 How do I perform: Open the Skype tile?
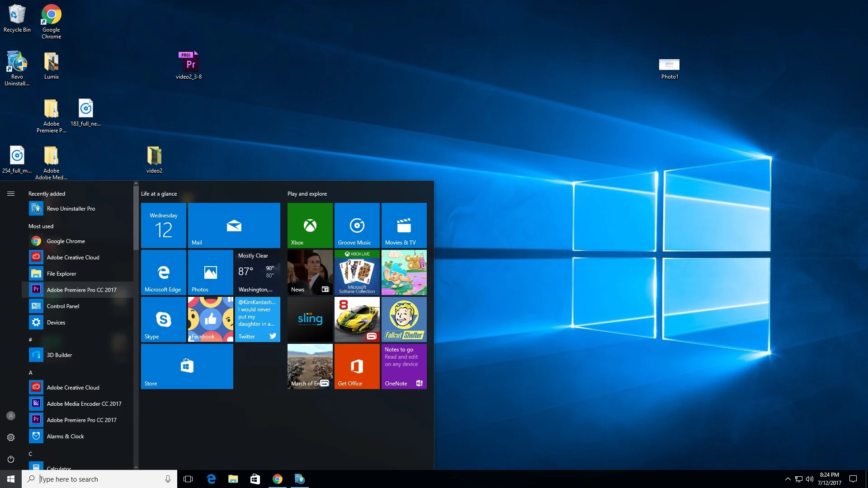pos(163,319)
